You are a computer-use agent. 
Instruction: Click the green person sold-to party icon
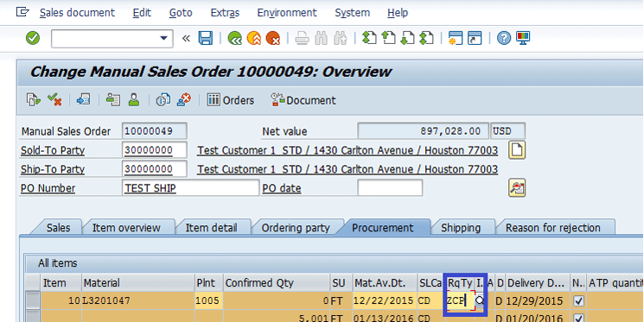tap(133, 99)
